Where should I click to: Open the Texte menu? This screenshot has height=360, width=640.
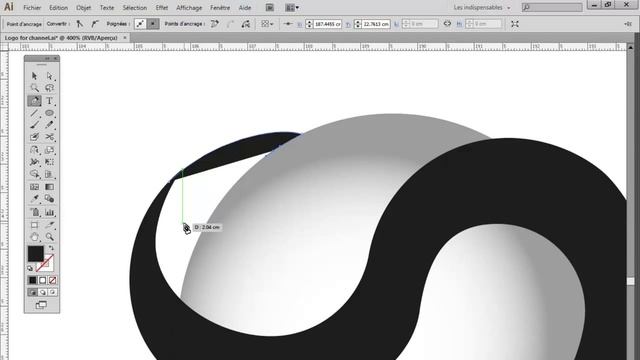107,8
